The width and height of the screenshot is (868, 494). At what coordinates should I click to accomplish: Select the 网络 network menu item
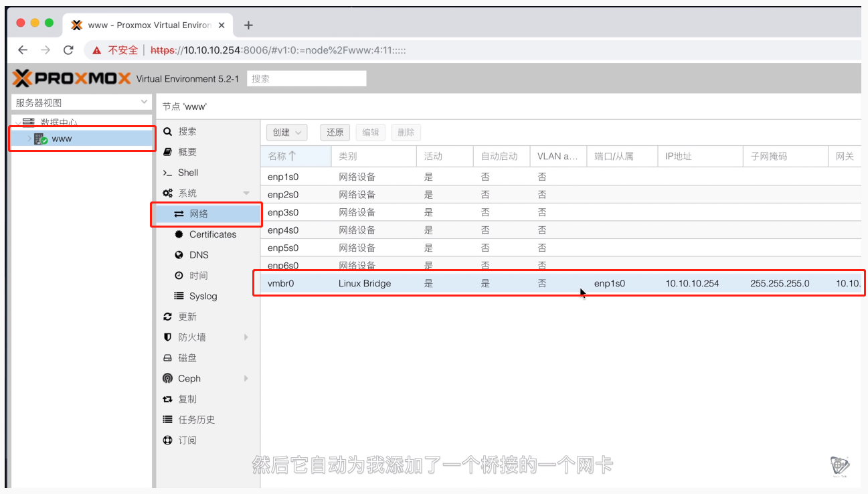point(207,214)
